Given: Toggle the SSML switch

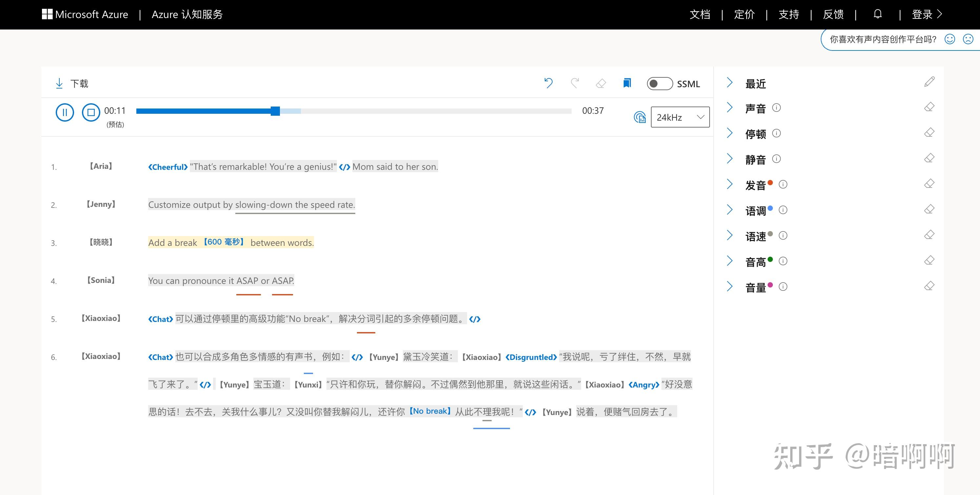Looking at the screenshot, I should (x=659, y=83).
